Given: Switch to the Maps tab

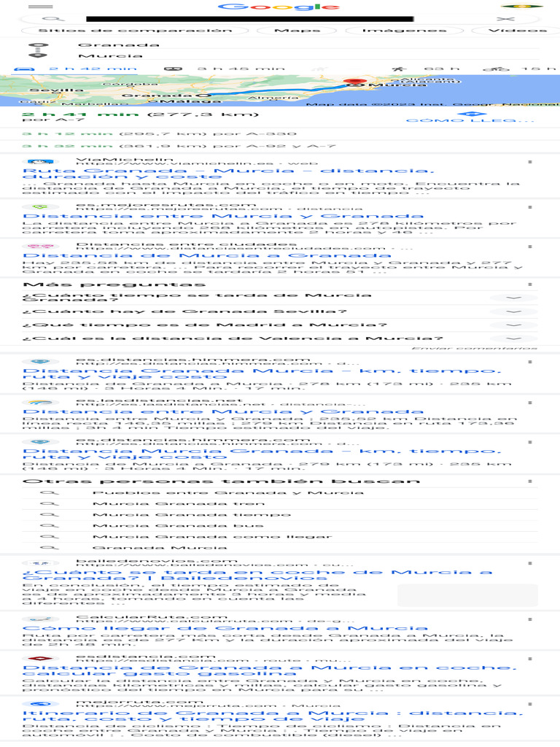Looking at the screenshot, I should click(297, 31).
